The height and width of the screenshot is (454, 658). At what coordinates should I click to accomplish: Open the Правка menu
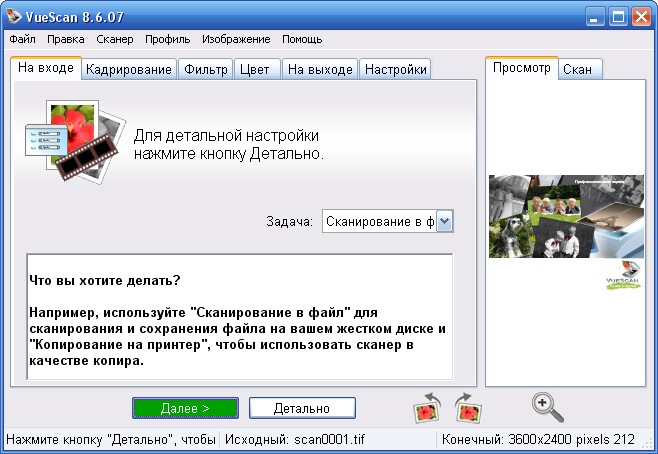point(66,39)
